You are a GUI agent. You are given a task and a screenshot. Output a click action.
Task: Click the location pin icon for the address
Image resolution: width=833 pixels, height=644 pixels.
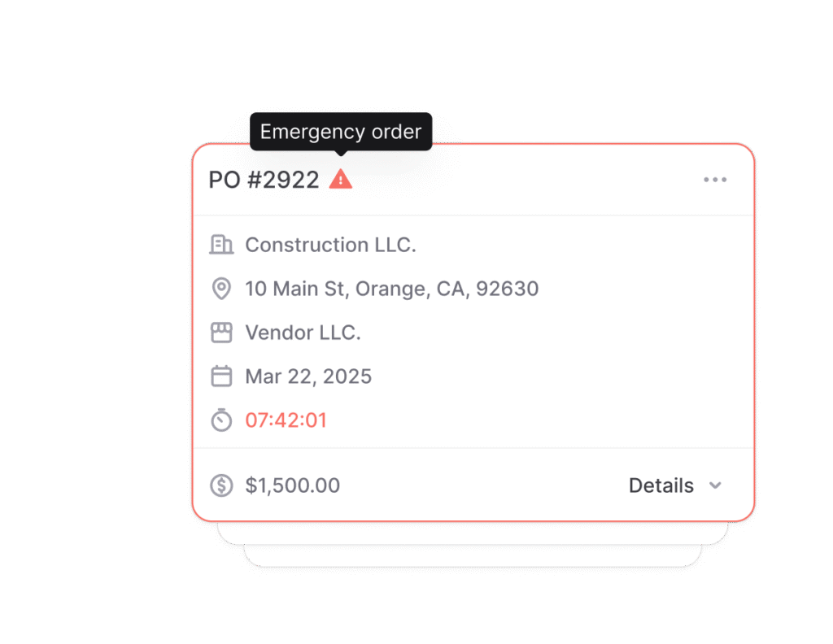point(221,288)
